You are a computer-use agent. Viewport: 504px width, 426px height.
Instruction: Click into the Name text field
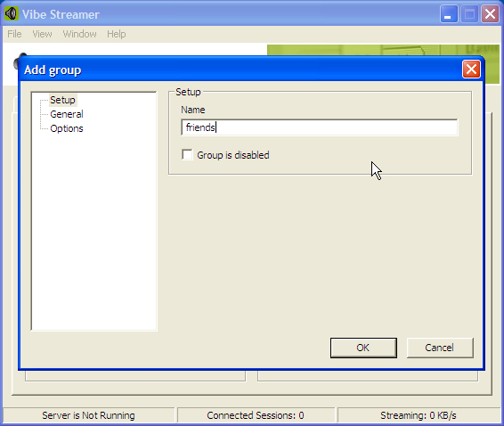(x=320, y=127)
